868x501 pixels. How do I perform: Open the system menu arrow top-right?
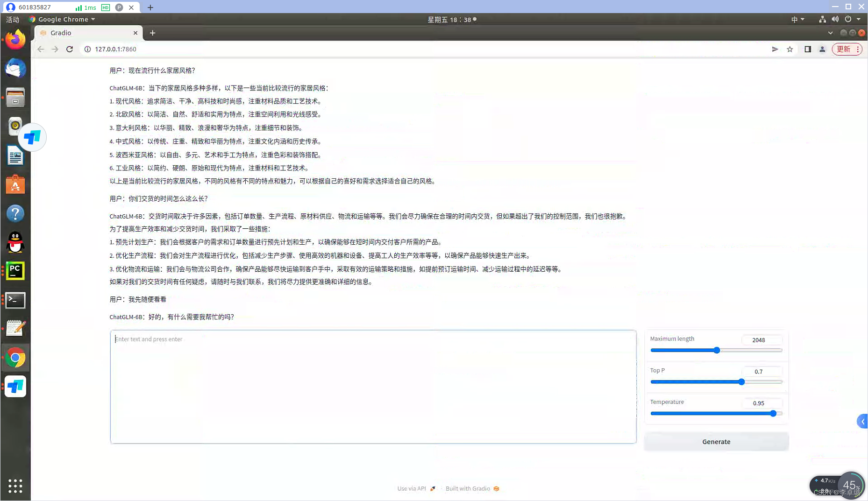(859, 19)
